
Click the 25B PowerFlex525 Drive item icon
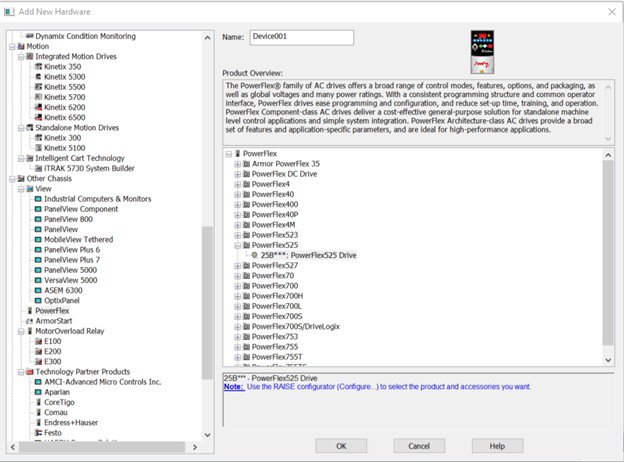255,255
